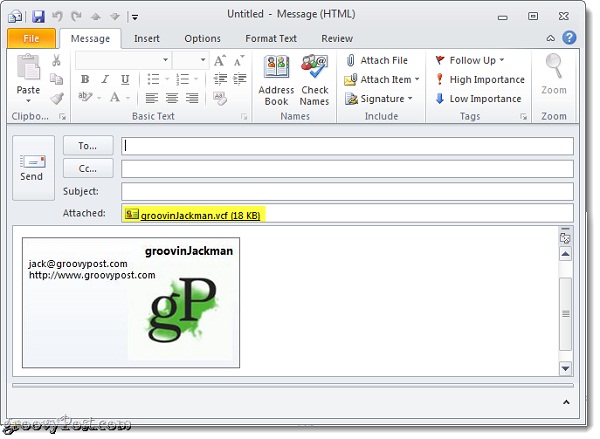Toggle Align Left

point(152,98)
